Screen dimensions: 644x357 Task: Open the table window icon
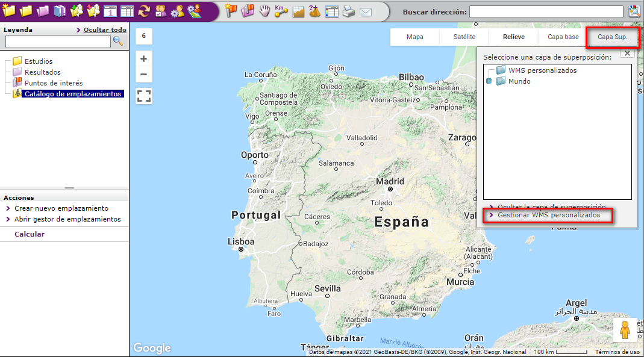tap(127, 11)
